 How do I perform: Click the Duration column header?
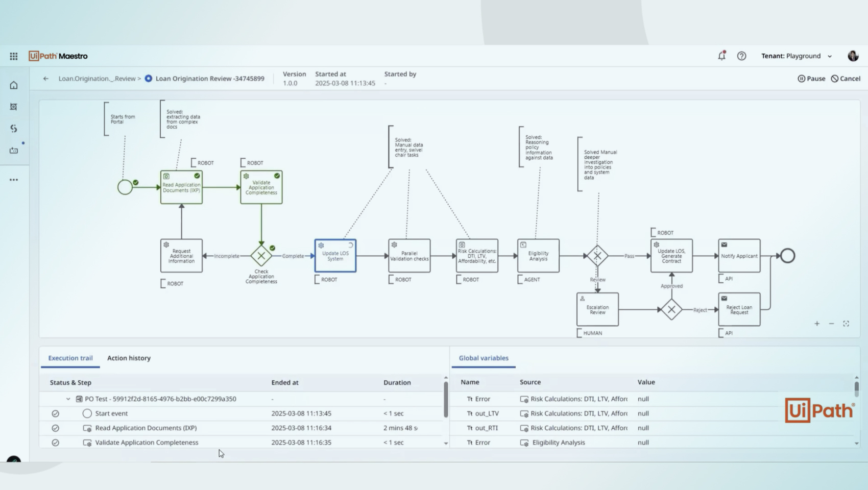pos(397,382)
